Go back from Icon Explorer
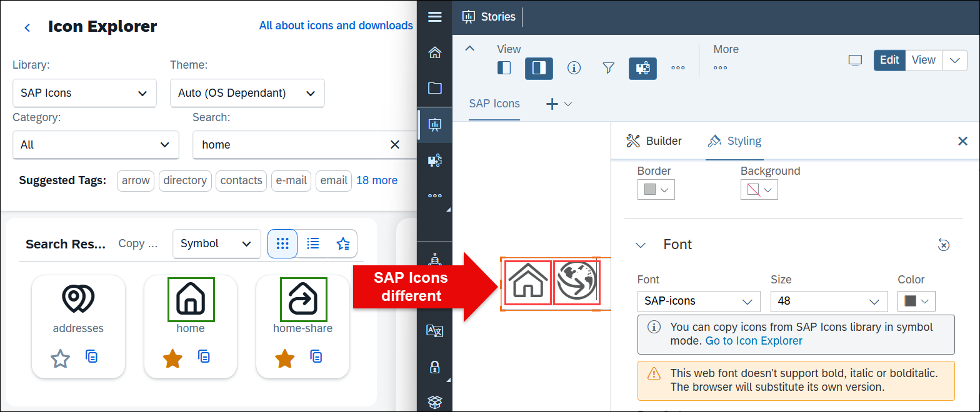Image resolution: width=980 pixels, height=412 pixels. click(27, 27)
